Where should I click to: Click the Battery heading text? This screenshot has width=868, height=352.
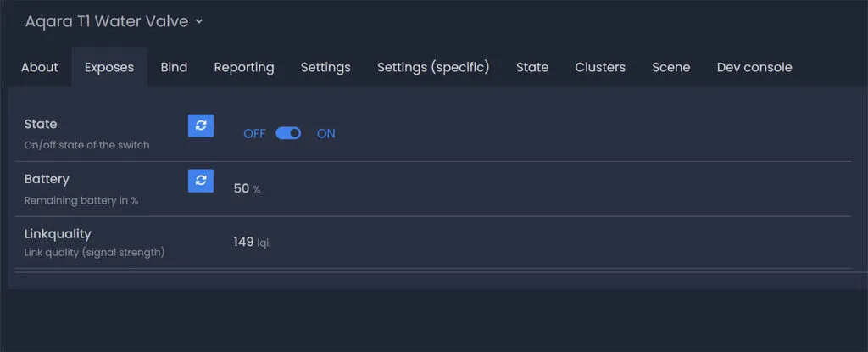47,179
